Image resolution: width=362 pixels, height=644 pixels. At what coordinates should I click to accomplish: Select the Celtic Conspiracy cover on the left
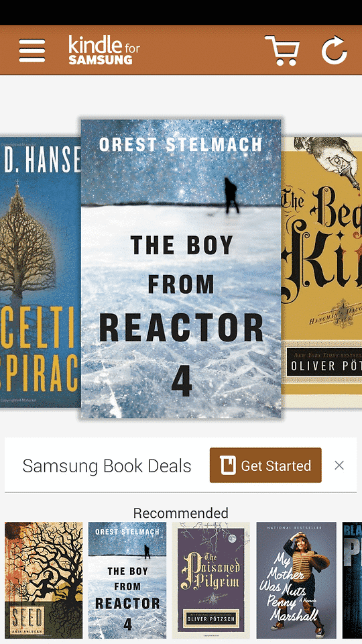pos(40,272)
